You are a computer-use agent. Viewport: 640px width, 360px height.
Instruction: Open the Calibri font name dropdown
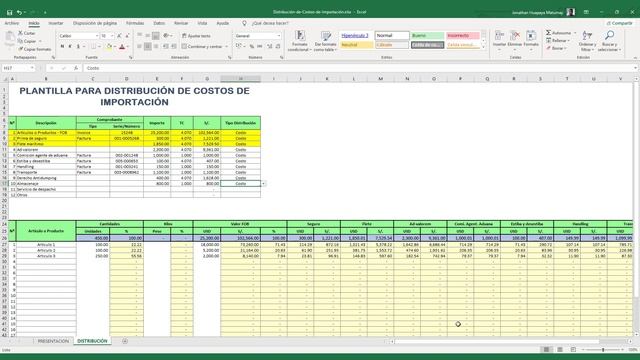97,36
